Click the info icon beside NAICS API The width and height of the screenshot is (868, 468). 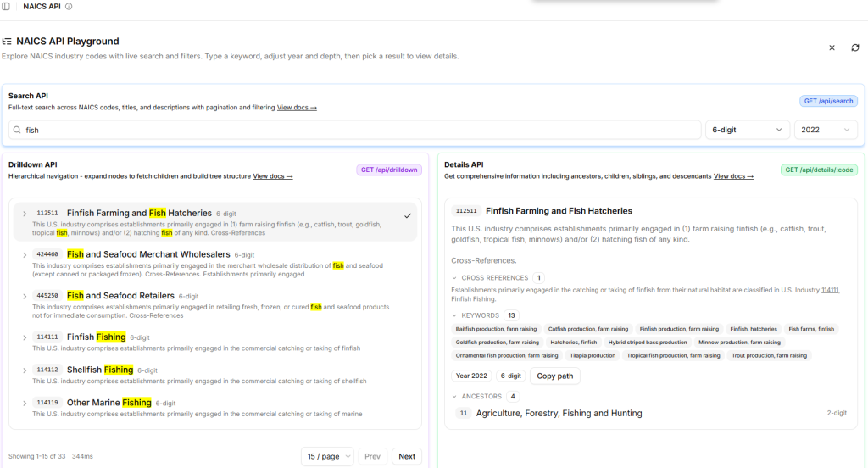tap(69, 6)
